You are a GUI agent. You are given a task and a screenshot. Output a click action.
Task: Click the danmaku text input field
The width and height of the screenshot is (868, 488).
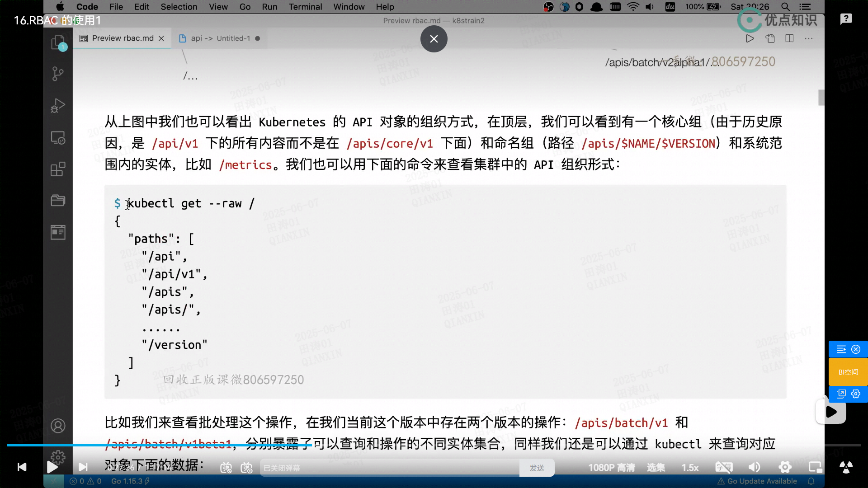pos(389,468)
